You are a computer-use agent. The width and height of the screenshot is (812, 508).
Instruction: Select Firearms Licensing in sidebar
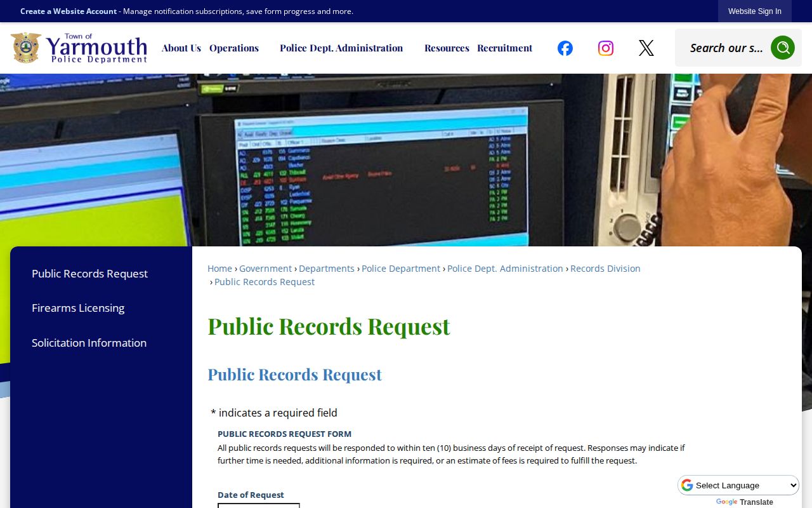78,308
